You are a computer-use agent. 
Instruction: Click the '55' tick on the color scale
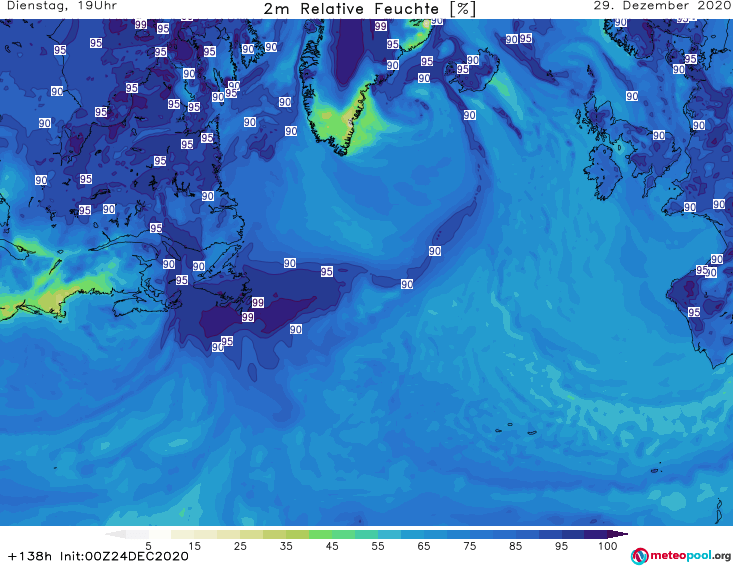pos(378,546)
